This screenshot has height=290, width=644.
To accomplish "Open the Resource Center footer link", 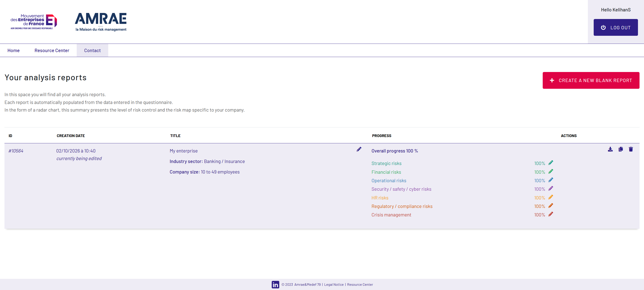I will (360, 284).
